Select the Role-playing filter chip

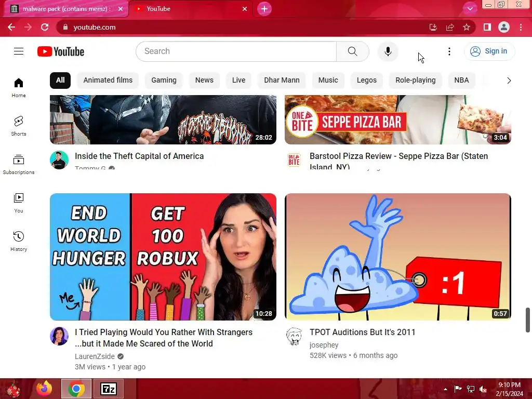coord(415,81)
